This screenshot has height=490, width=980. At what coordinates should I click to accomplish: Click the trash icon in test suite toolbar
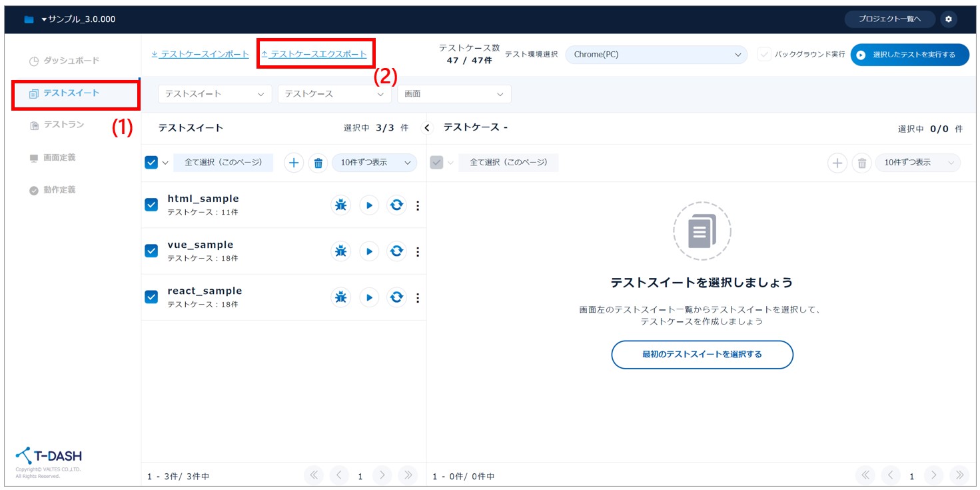pos(318,163)
